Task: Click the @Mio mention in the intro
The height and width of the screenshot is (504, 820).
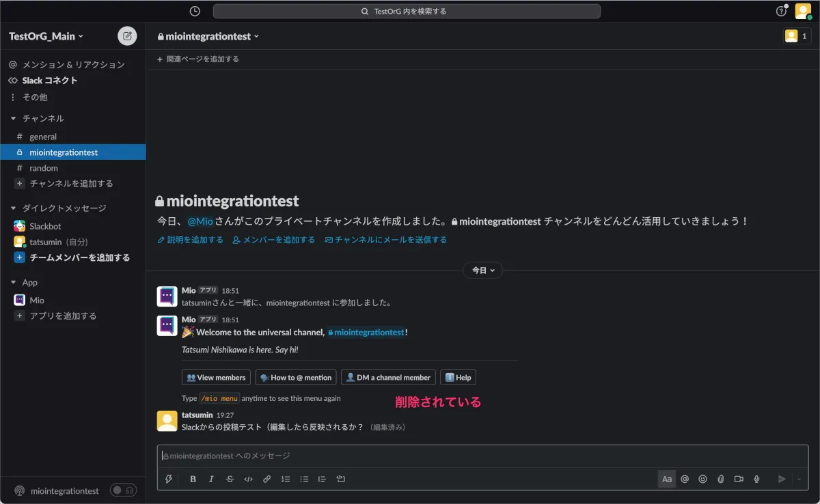Action: click(200, 221)
